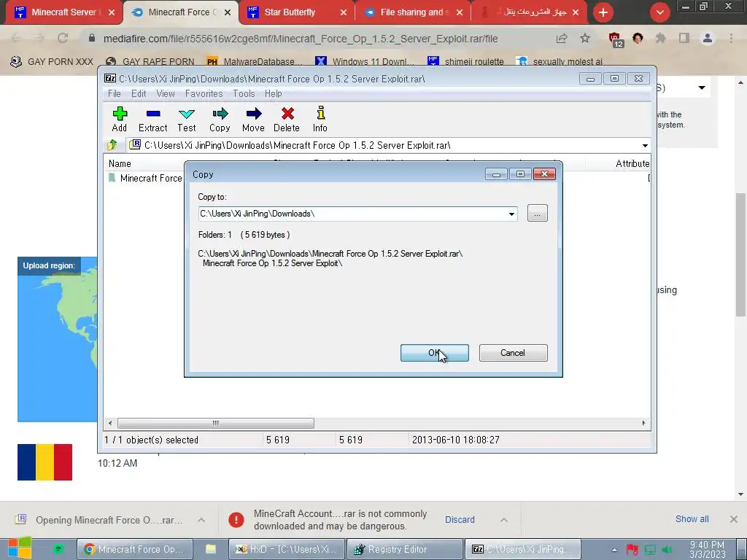
Task: Click the file list right scroll arrow
Action: coord(644,424)
